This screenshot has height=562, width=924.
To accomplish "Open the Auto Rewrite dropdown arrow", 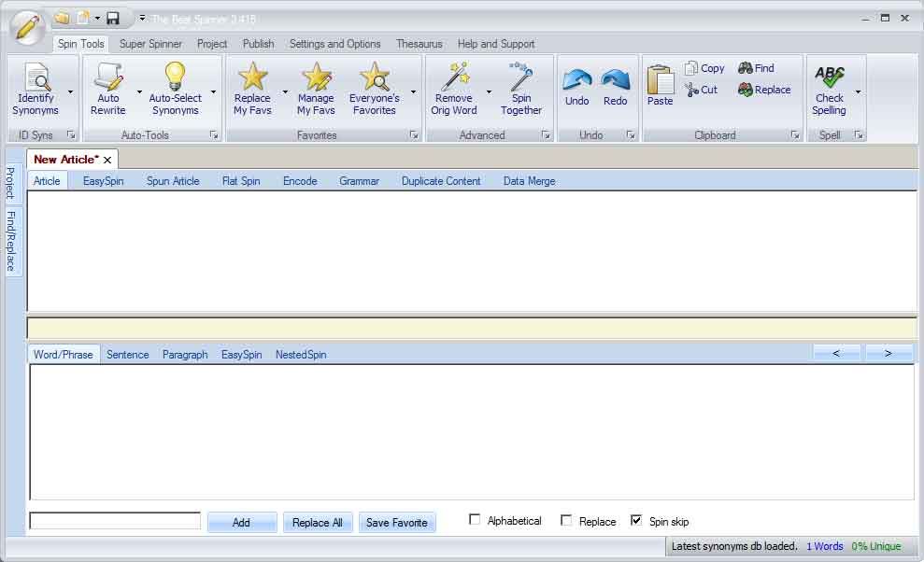I will 139,91.
